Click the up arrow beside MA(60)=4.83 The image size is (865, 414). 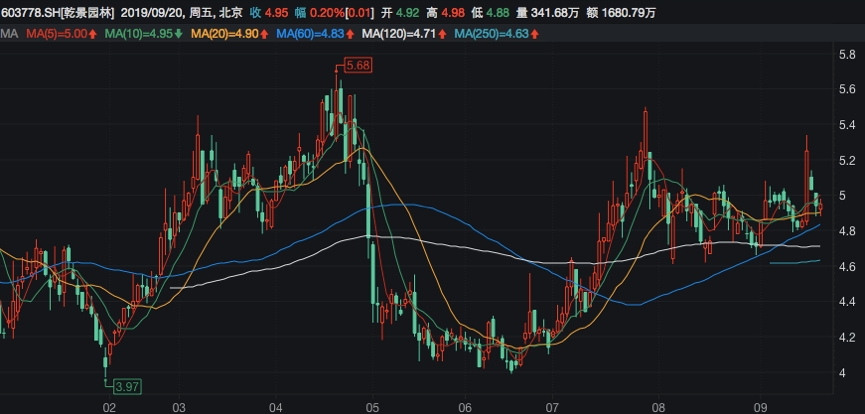tap(350, 35)
